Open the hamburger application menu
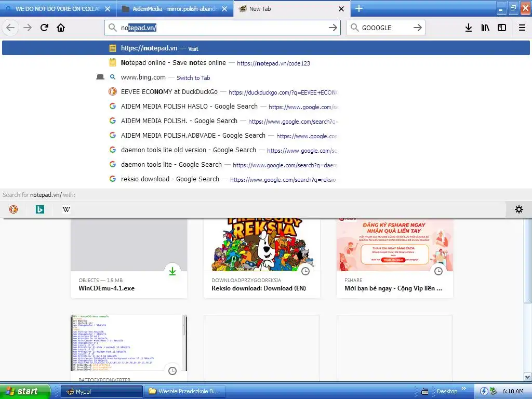532x399 pixels. tap(522, 28)
